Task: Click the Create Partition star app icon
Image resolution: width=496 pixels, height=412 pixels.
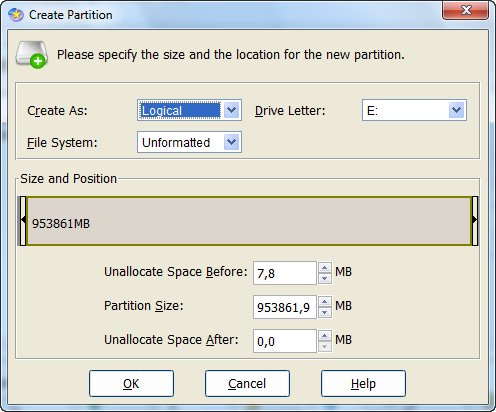Action: (16, 15)
